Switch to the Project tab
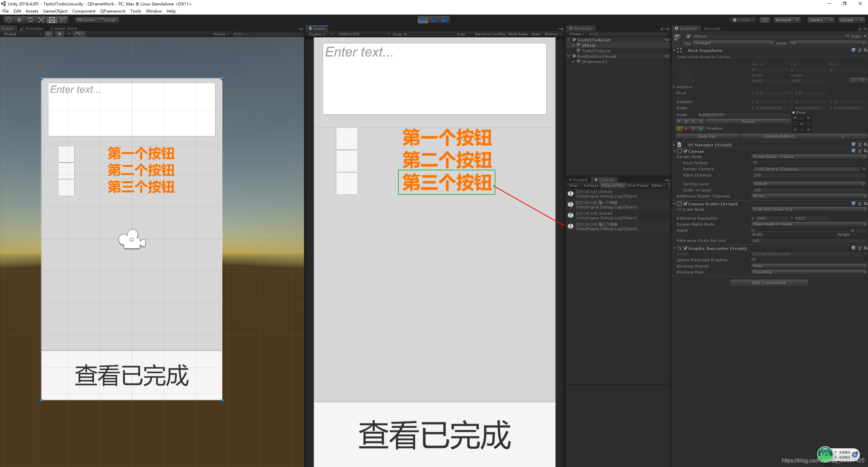Image resolution: width=868 pixels, height=467 pixels. (579, 180)
